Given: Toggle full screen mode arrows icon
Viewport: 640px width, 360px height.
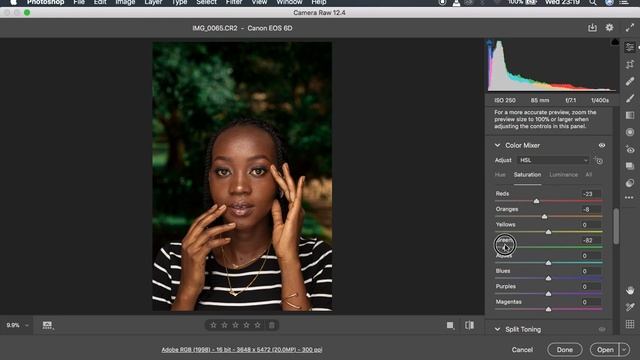Looking at the screenshot, I should [x=629, y=28].
